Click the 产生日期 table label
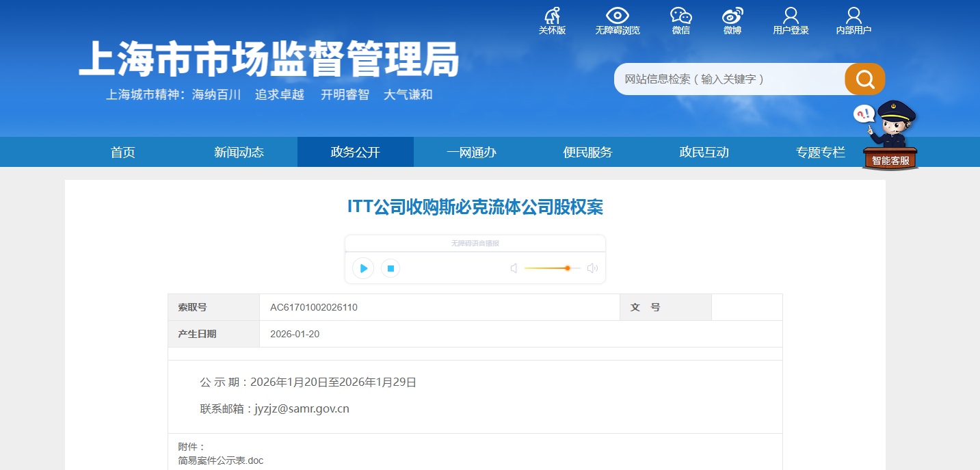This screenshot has height=470, width=980. [x=198, y=334]
